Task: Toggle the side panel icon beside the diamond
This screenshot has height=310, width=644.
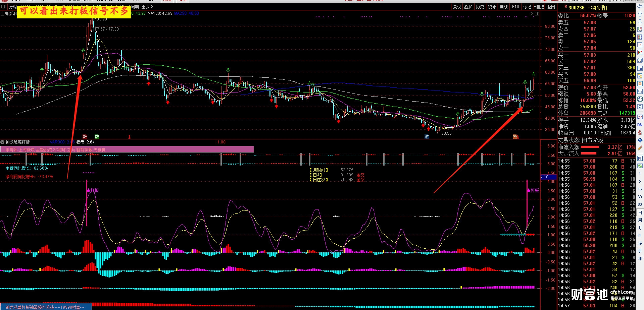Action: [x=537, y=14]
